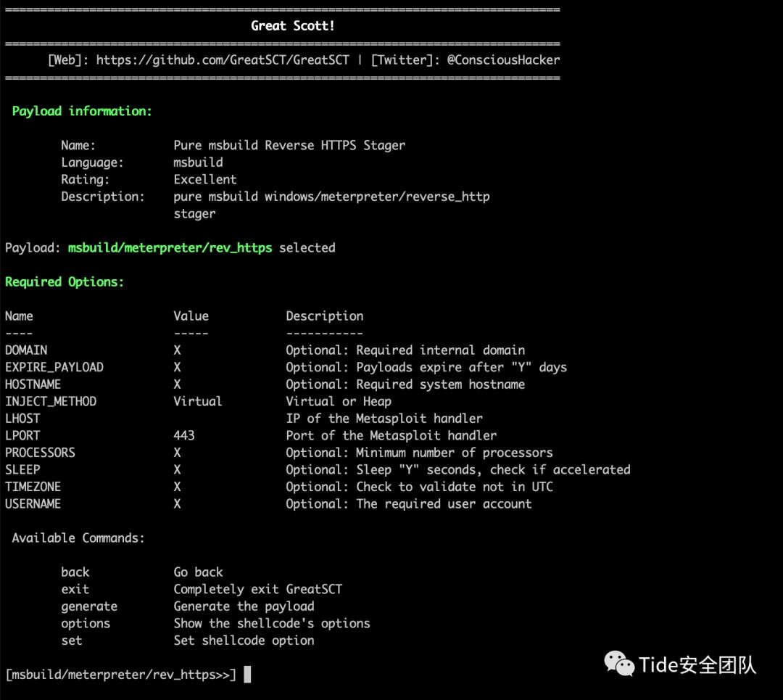
Task: Click the green selected payload path
Action: (170, 248)
